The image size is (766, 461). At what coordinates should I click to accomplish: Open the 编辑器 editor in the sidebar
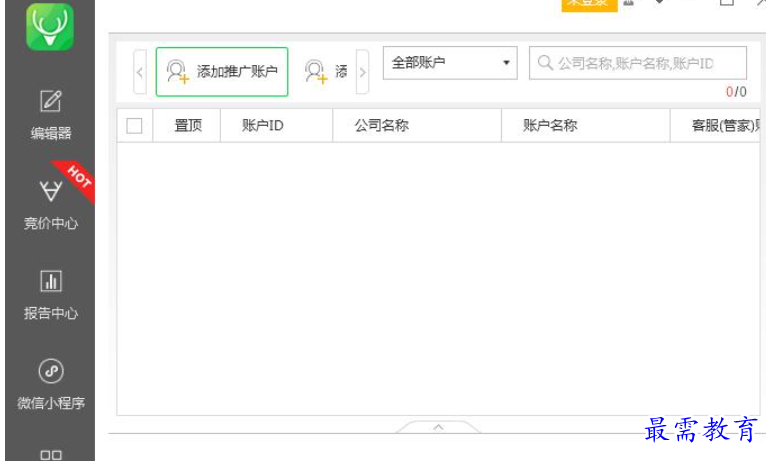[x=50, y=114]
